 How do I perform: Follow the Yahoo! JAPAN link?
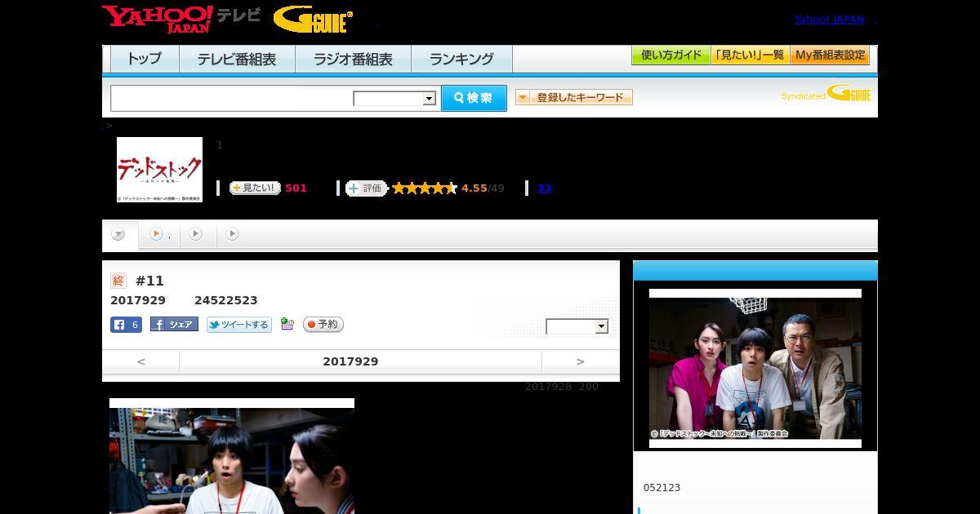(x=829, y=20)
